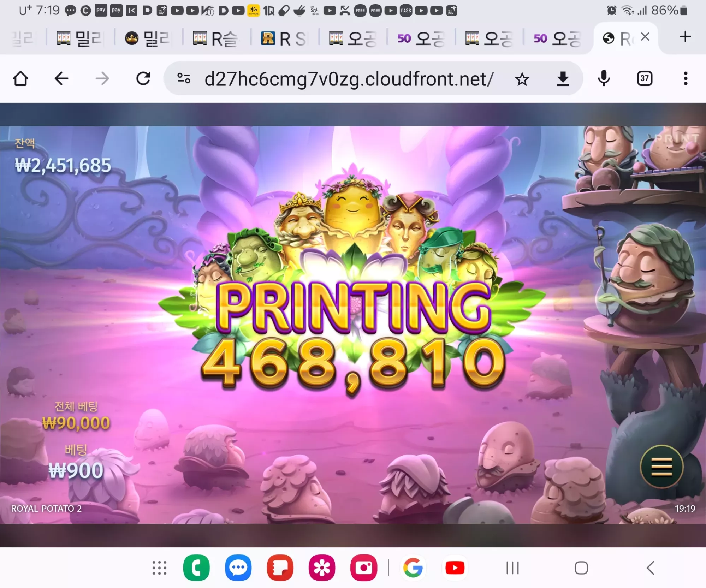Bookmark this page with the star icon
The image size is (706, 588).
(522, 79)
